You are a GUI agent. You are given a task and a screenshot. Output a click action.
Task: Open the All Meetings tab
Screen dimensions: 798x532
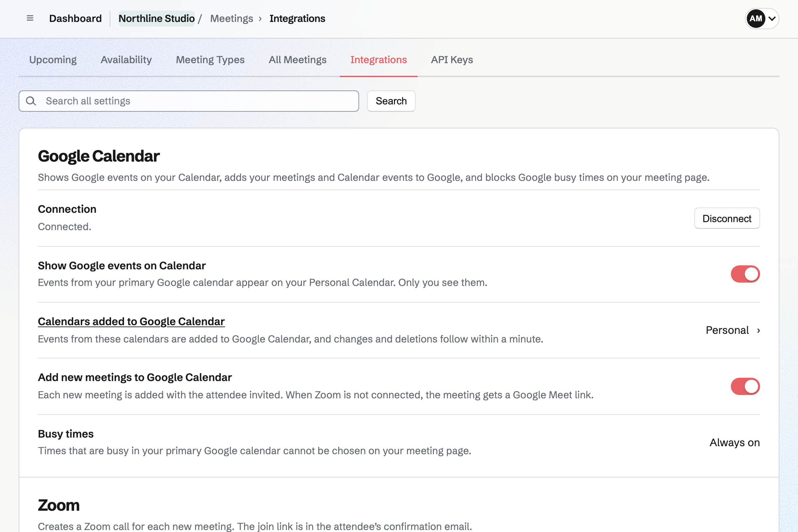(298, 60)
